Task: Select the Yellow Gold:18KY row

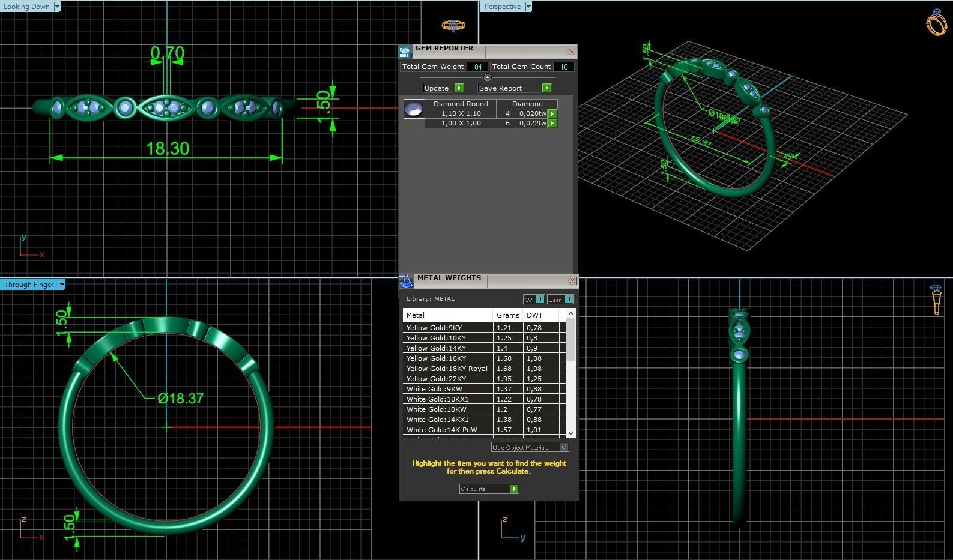Action: (484, 358)
